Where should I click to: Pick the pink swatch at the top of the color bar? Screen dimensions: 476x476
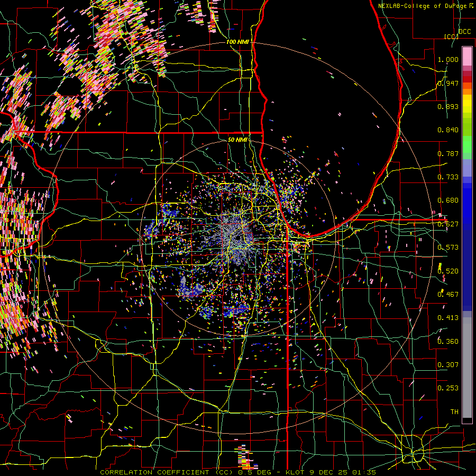coord(467,56)
